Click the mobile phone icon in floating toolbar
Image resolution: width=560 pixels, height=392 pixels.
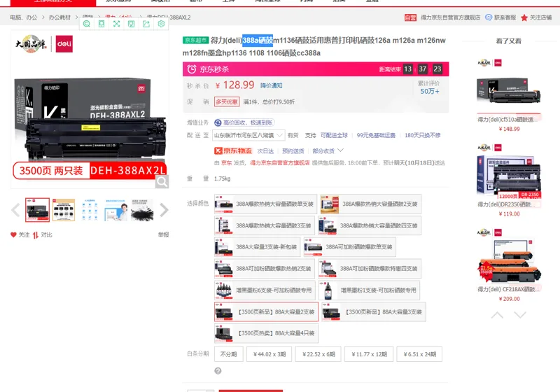tap(101, 24)
